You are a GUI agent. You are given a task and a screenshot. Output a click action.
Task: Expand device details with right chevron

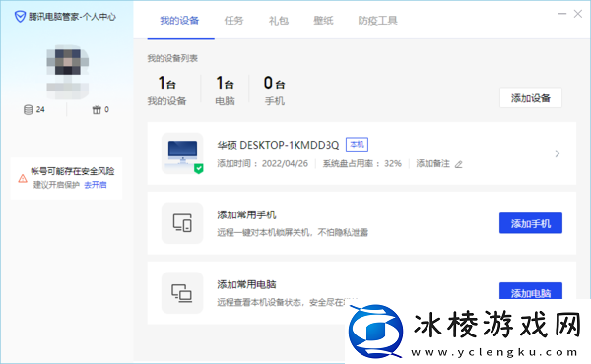click(558, 153)
